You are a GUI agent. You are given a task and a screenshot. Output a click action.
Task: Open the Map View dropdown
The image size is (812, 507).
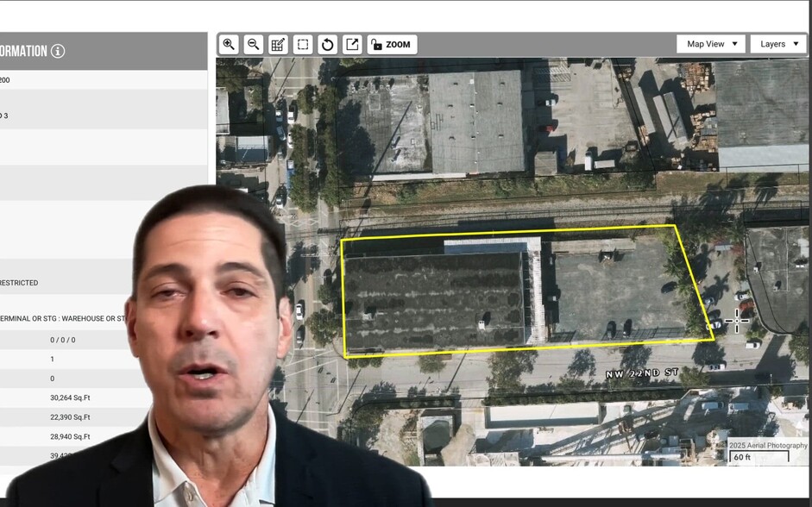click(x=710, y=43)
